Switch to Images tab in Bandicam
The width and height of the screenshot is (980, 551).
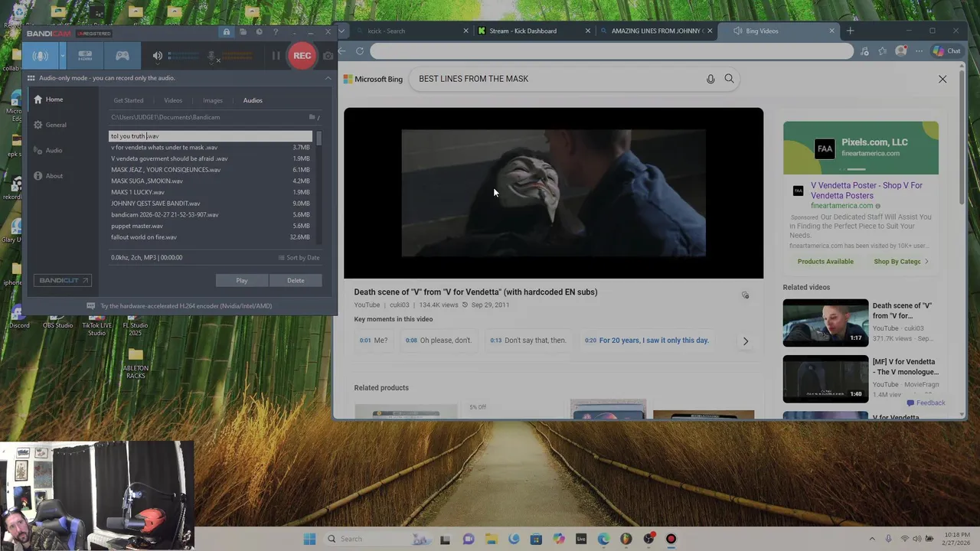pos(213,100)
